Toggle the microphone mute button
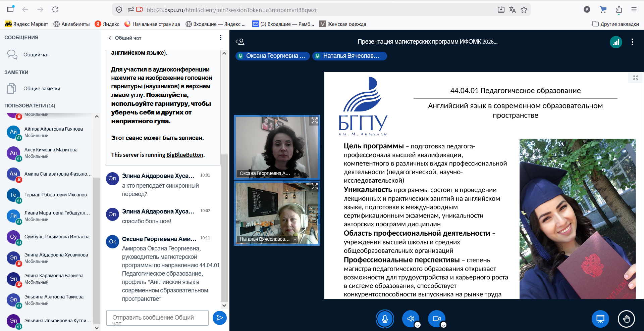This screenshot has width=644, height=331. point(385,319)
